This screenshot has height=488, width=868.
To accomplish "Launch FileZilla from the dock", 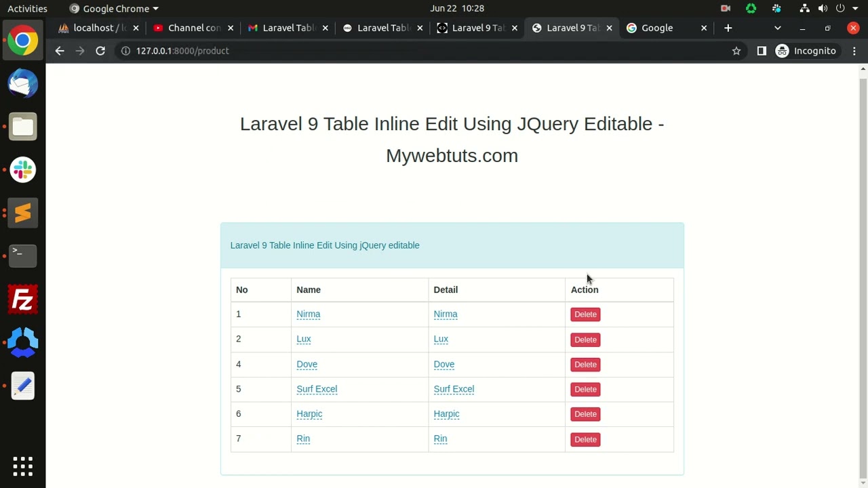I will point(22,300).
